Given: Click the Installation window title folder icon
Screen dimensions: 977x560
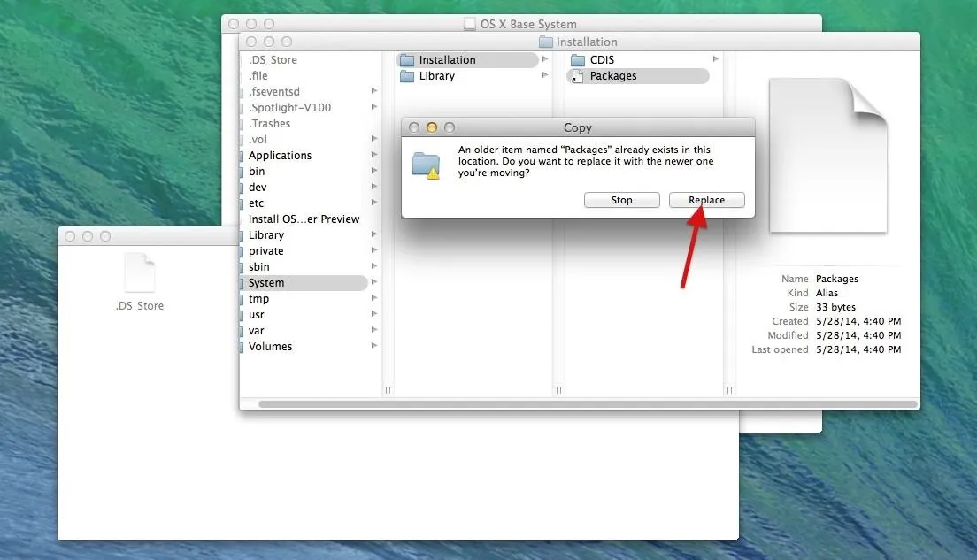Looking at the screenshot, I should pos(546,42).
